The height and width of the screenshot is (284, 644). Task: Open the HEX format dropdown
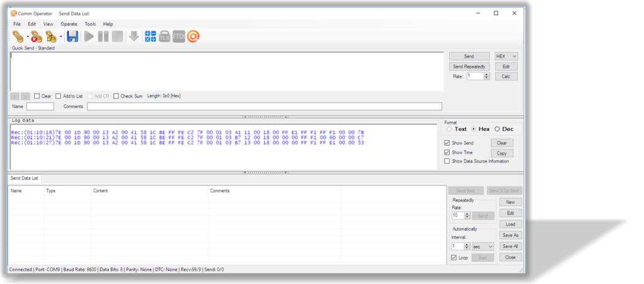pos(506,57)
